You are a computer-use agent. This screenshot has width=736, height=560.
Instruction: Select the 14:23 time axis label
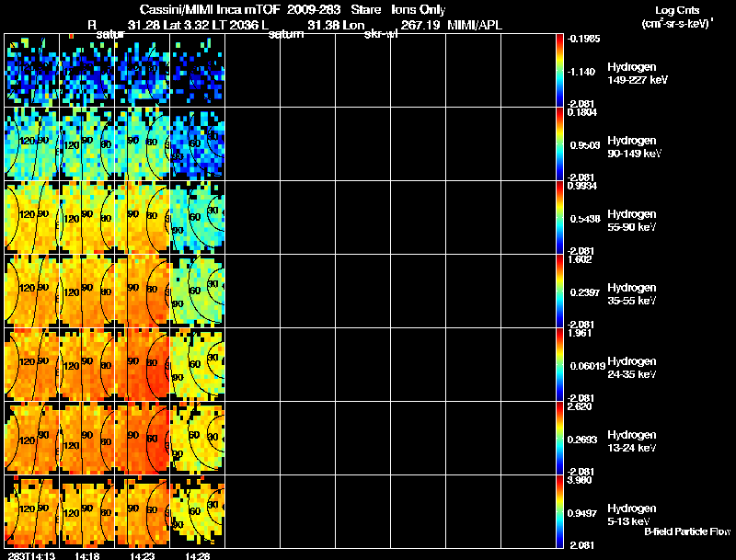point(141,554)
